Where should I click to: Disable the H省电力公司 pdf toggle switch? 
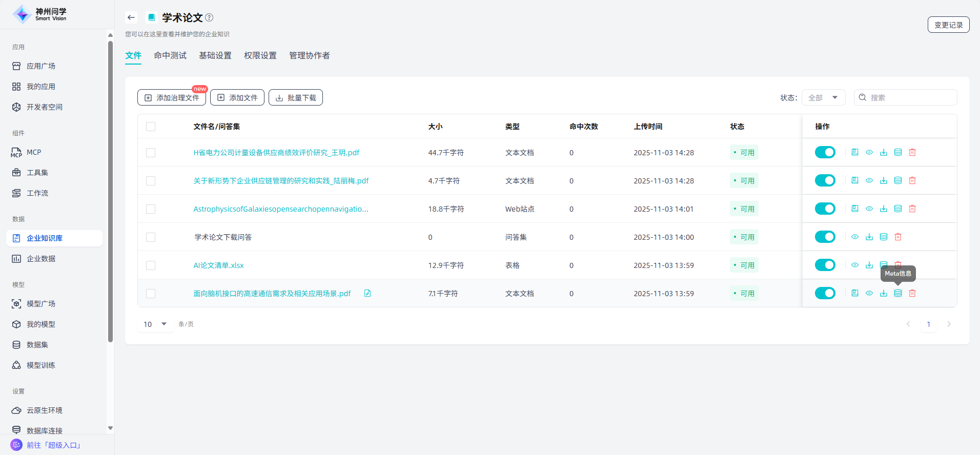point(825,152)
